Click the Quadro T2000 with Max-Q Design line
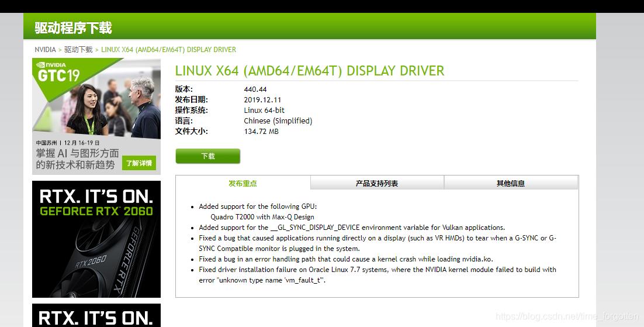 [262, 217]
